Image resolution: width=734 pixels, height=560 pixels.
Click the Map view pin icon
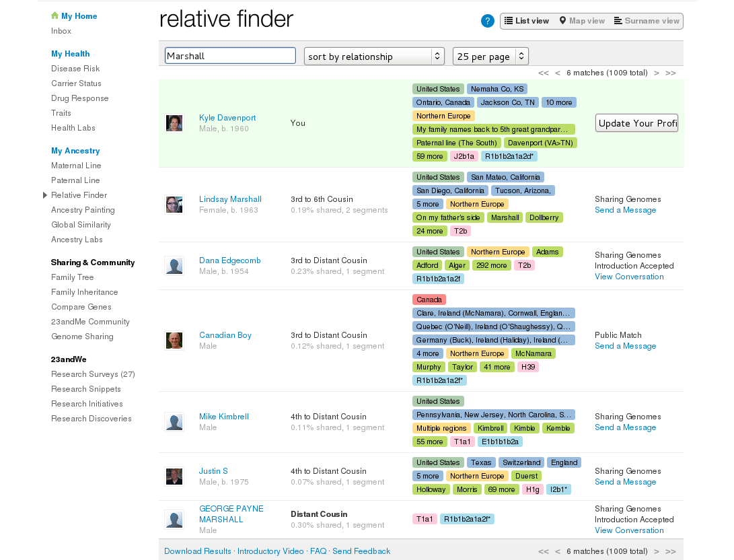pyautogui.click(x=562, y=21)
